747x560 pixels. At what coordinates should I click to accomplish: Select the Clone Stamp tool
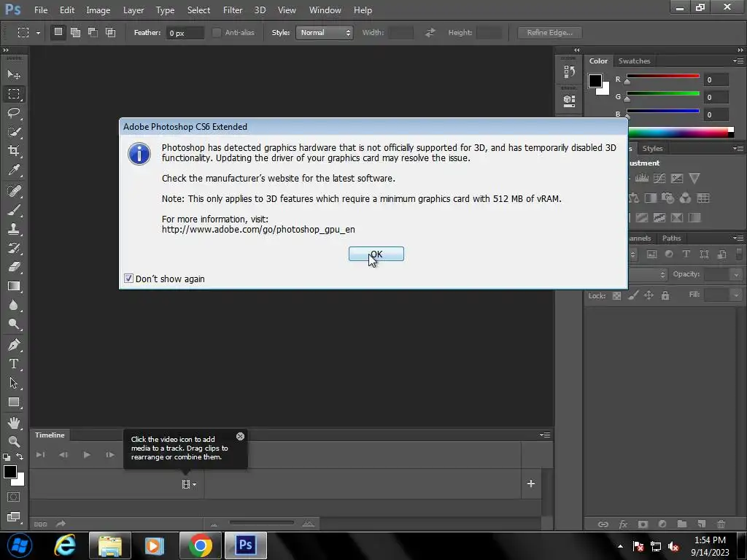(14, 229)
